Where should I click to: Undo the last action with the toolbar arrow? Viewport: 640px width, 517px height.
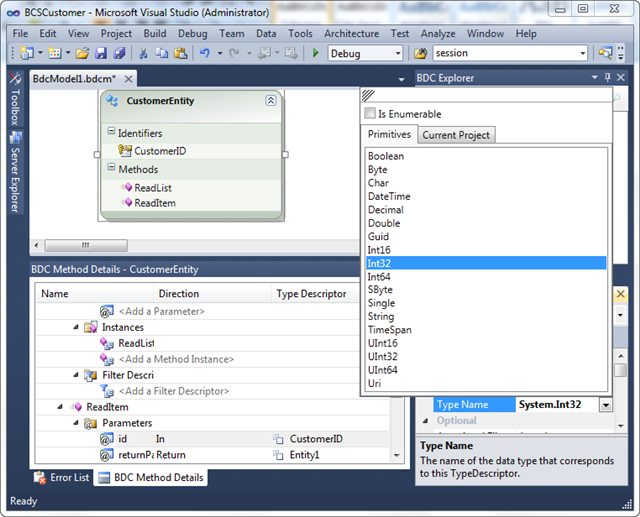point(205,53)
